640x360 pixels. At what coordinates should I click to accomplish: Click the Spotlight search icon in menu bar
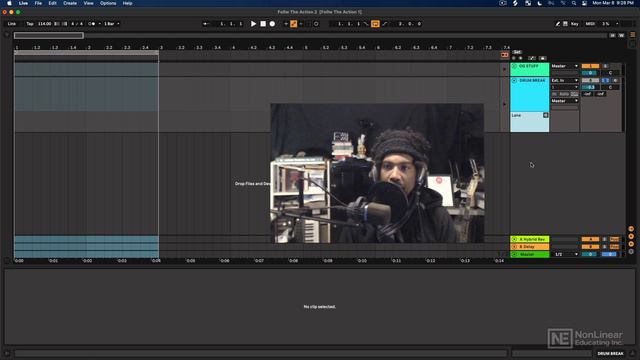pyautogui.click(x=574, y=3)
